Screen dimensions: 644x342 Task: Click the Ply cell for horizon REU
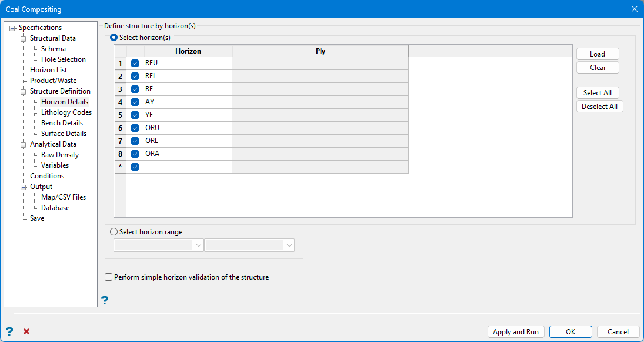coord(321,64)
